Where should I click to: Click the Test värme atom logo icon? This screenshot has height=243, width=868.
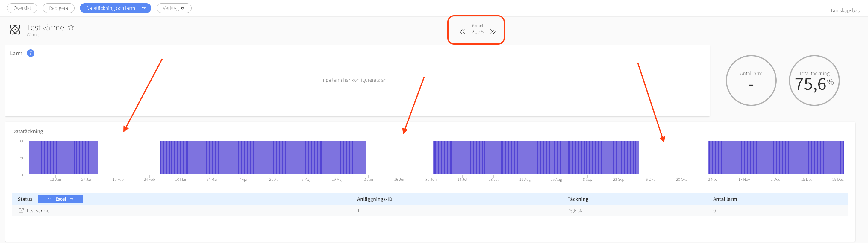coord(15,30)
